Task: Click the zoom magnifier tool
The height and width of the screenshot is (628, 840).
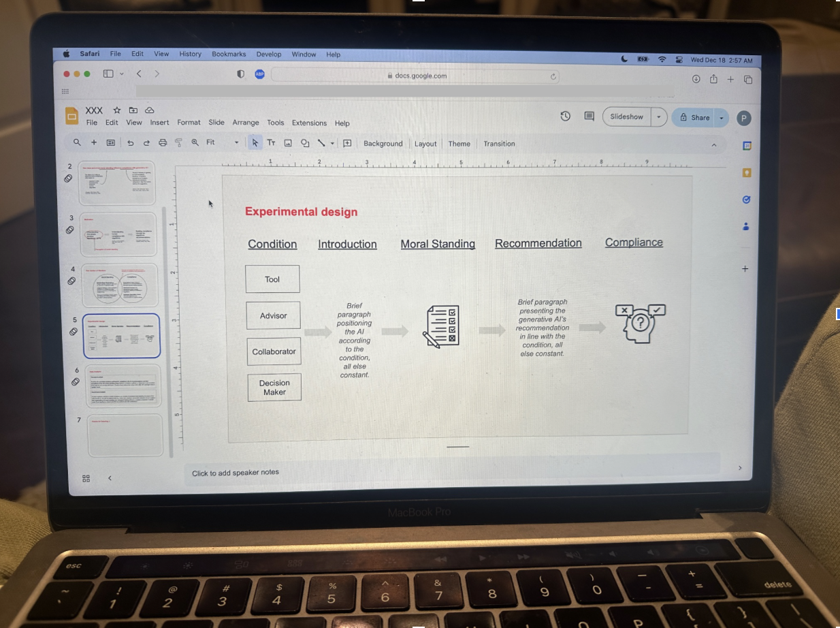Action: click(195, 142)
